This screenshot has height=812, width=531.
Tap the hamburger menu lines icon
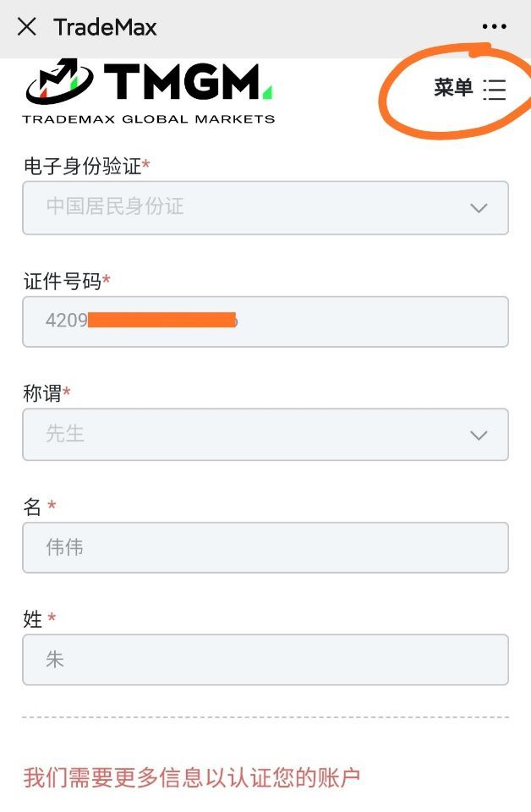[494, 89]
